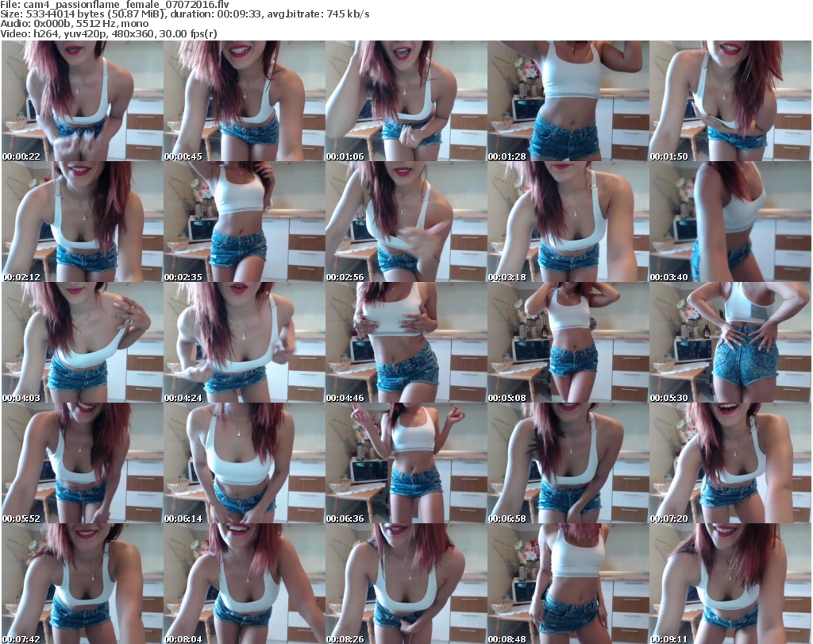The image size is (813, 644).
Task: Click the File name header line
Action: pyautogui.click(x=114, y=5)
